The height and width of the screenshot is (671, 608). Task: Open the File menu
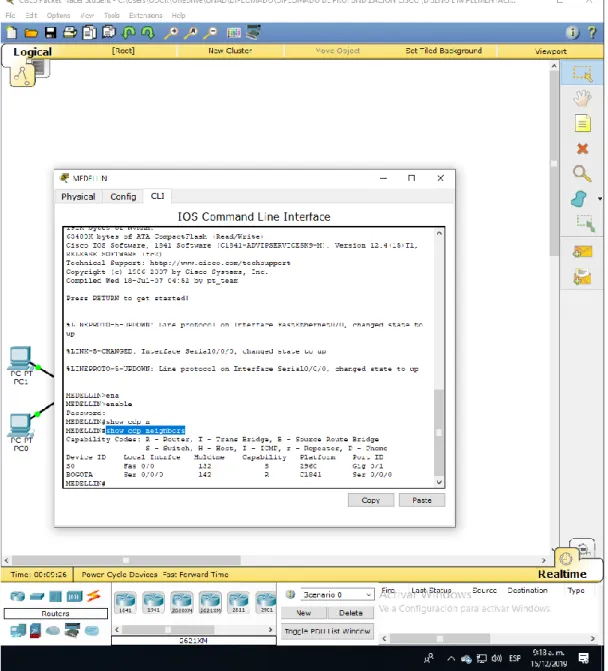10,15
